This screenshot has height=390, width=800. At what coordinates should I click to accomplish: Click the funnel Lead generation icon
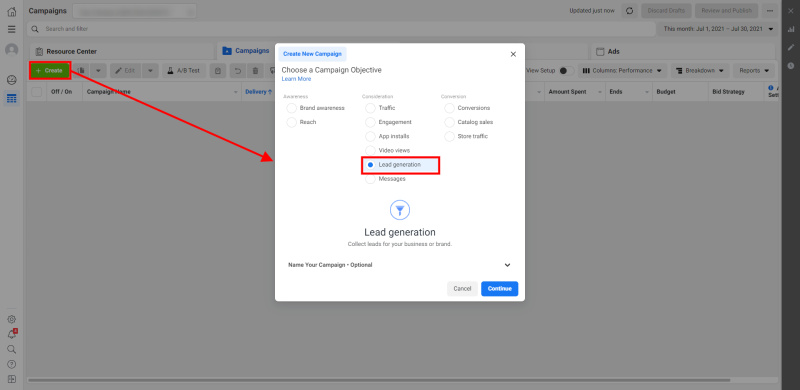pyautogui.click(x=400, y=210)
